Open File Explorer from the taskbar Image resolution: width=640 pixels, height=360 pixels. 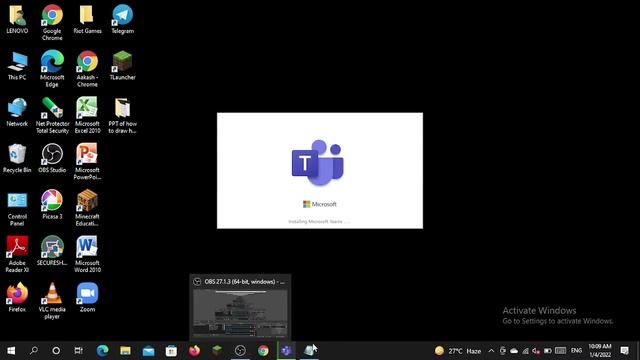tap(125, 351)
